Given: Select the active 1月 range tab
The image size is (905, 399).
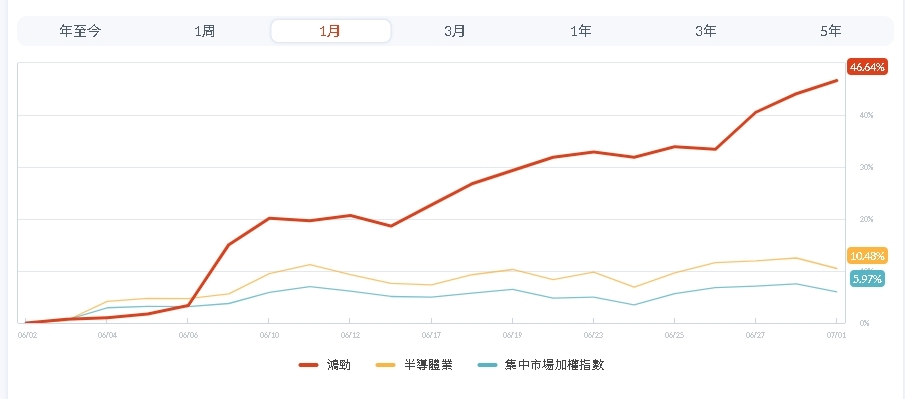Looking at the screenshot, I should point(331,31).
